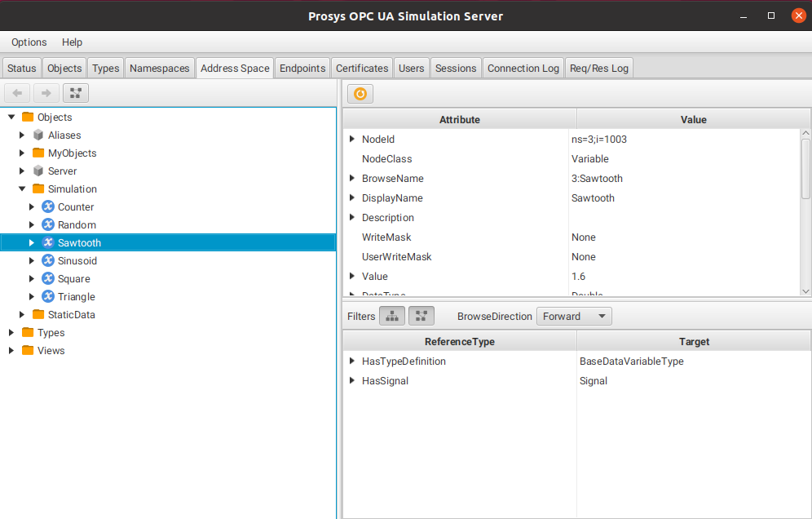Viewport: 812px width, 519px height.
Task: Open the Options menu
Action: pos(29,42)
